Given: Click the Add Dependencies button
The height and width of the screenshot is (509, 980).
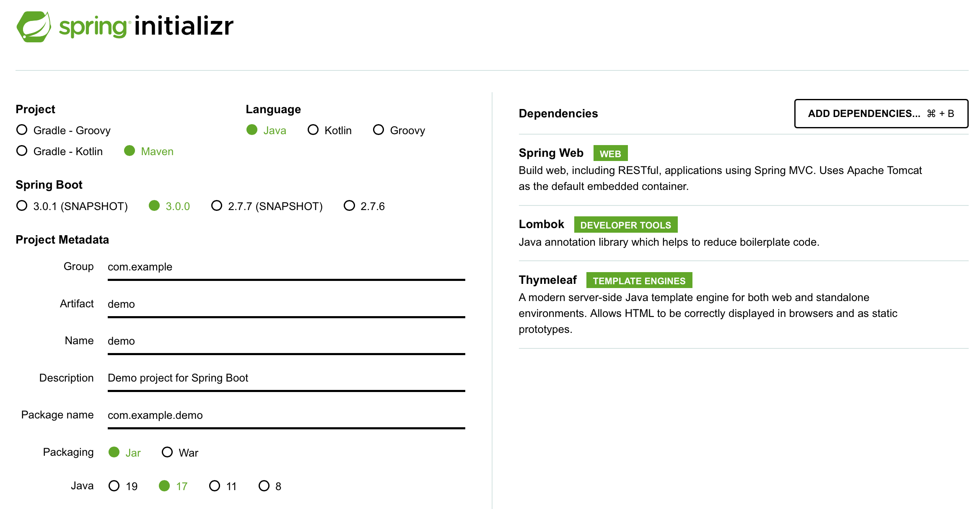Looking at the screenshot, I should click(x=881, y=114).
